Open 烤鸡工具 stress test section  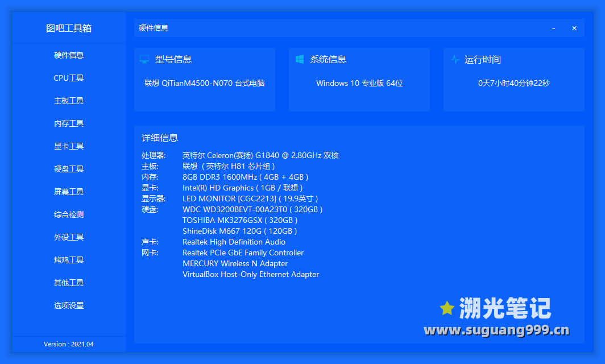pyautogui.click(x=69, y=260)
